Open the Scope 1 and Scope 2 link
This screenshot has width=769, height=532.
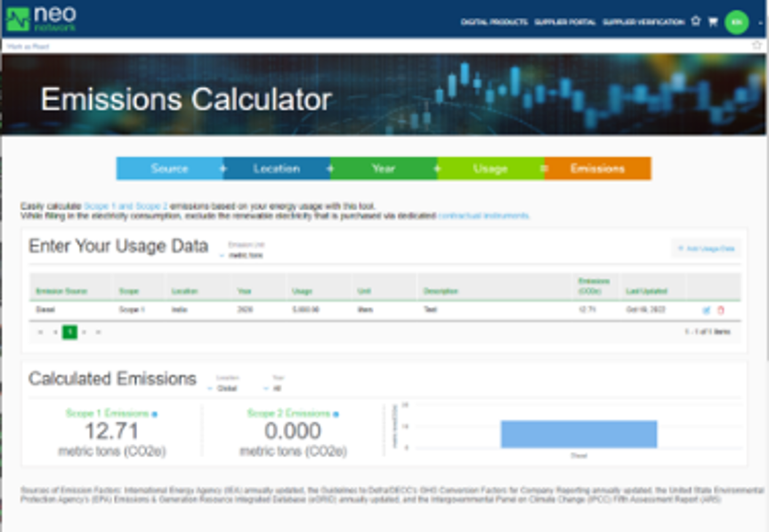point(125,206)
